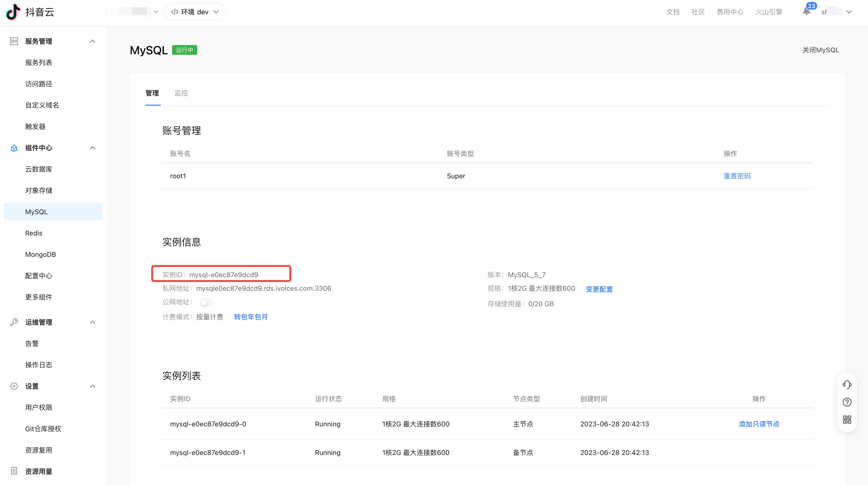Image resolution: width=868 pixels, height=485 pixels.
Task: Collapse the 运维管理 section
Action: (93, 322)
